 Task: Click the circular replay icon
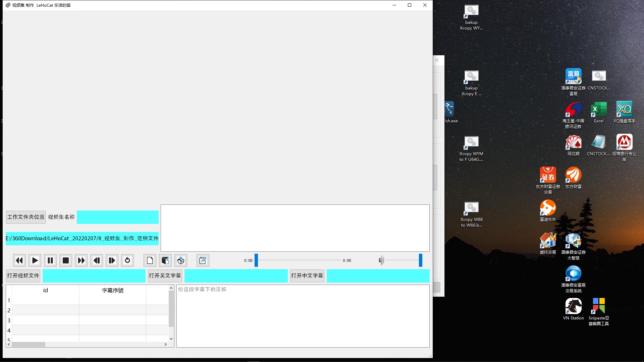(x=127, y=260)
